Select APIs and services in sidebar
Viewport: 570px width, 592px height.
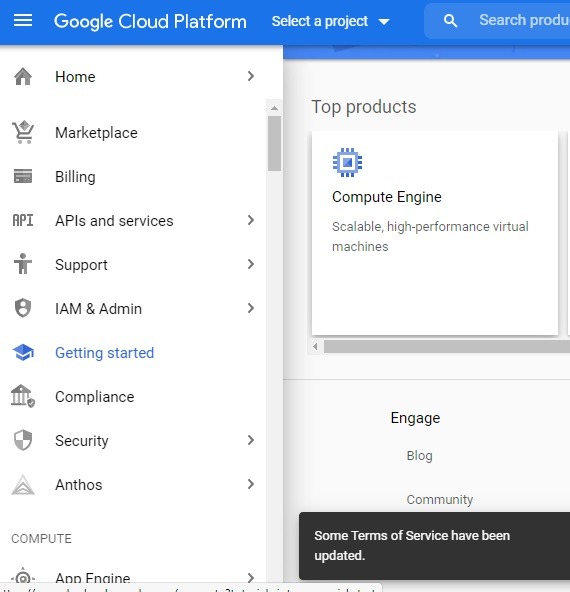tap(133, 220)
